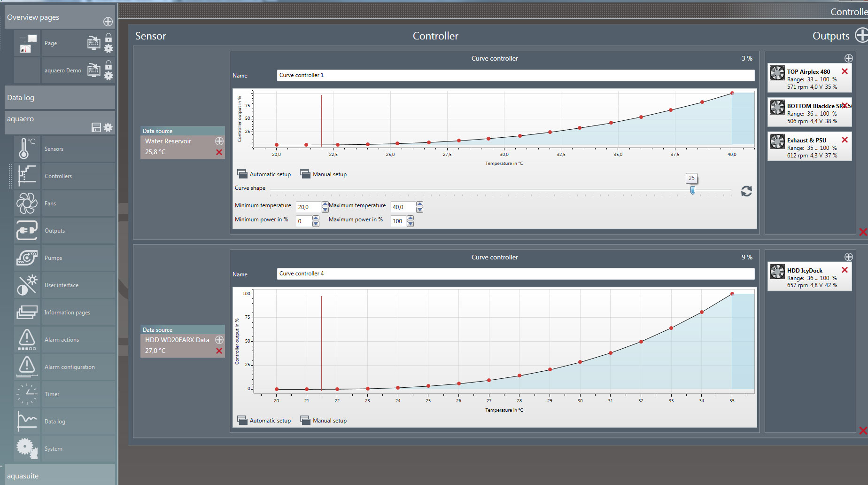Click the Maximum power input field
868x485 pixels.
pos(399,221)
